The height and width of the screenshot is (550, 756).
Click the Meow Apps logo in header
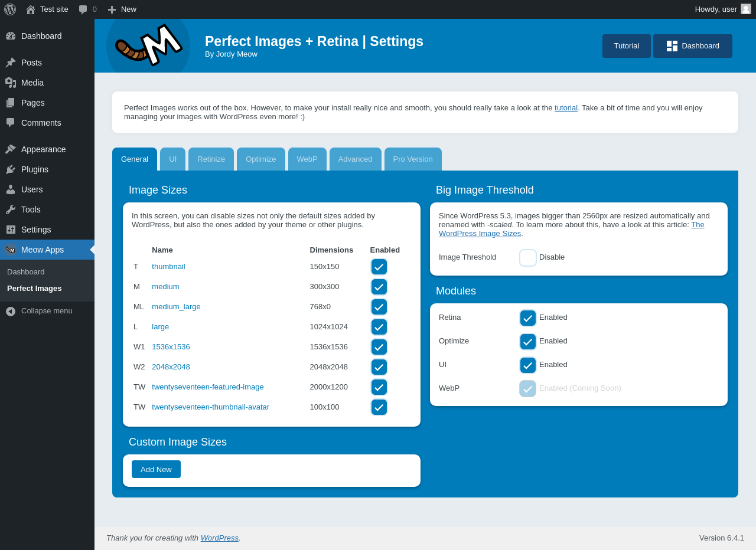tap(148, 46)
